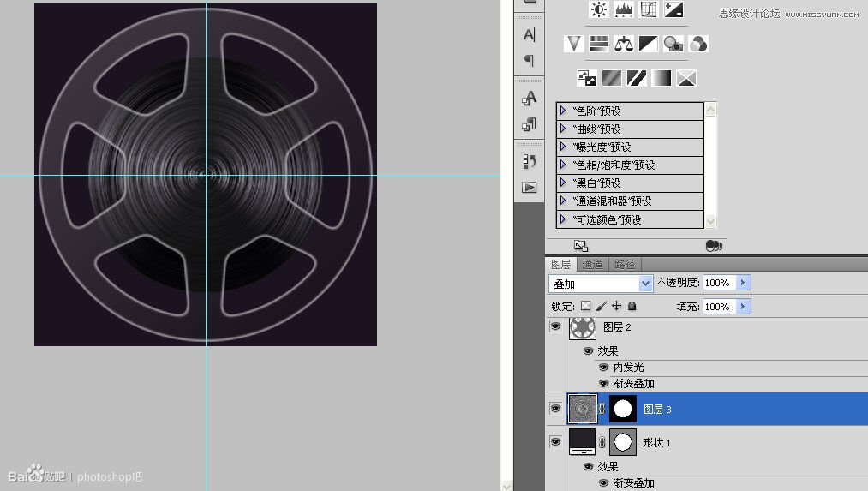The height and width of the screenshot is (491, 868).
Task: Choose the Photo Filter camera icon
Action: pos(673,43)
